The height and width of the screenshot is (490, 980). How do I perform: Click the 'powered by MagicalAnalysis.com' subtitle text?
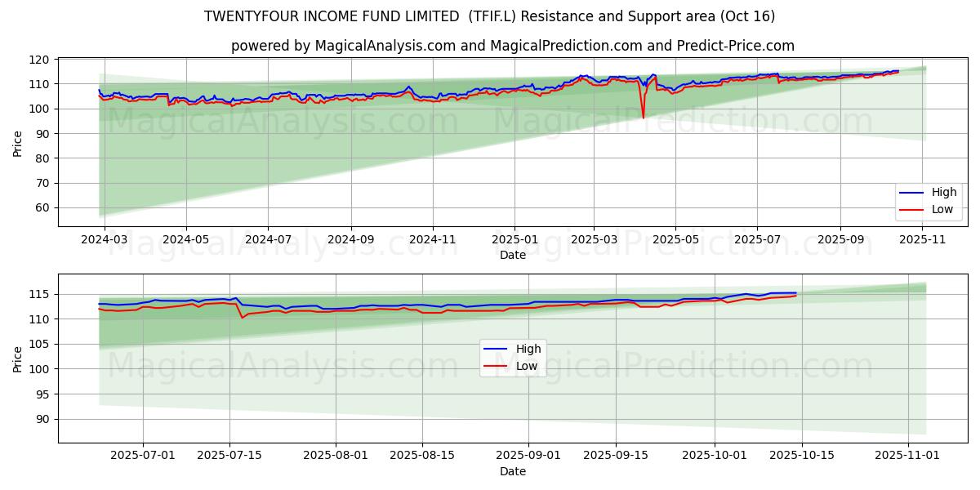click(342, 46)
